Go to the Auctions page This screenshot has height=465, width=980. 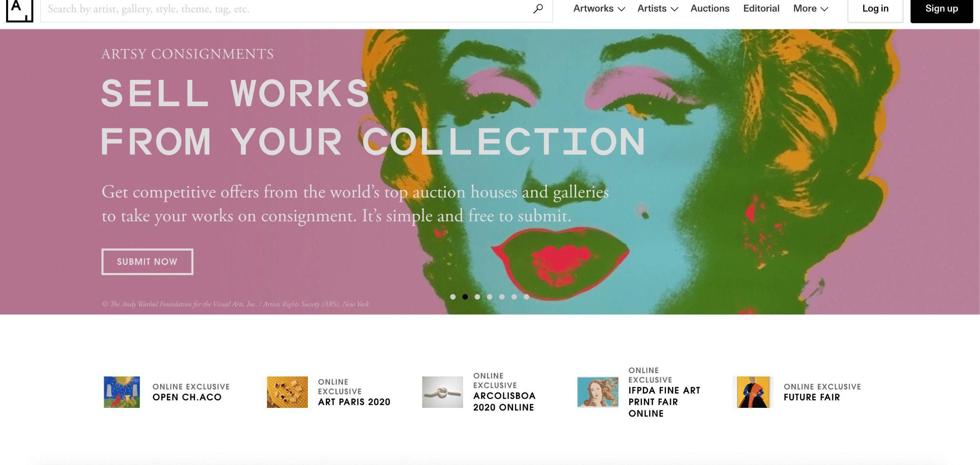(710, 9)
